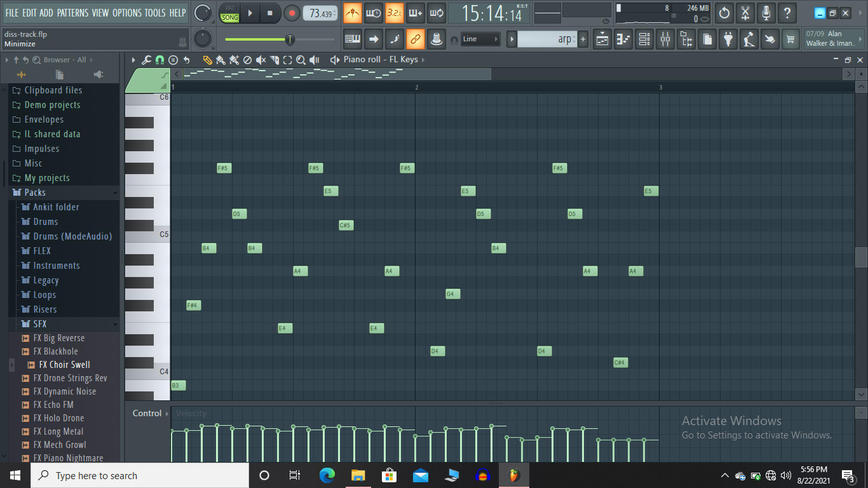Open the OPTIONS menu
The height and width of the screenshot is (488, 868).
coord(126,13)
